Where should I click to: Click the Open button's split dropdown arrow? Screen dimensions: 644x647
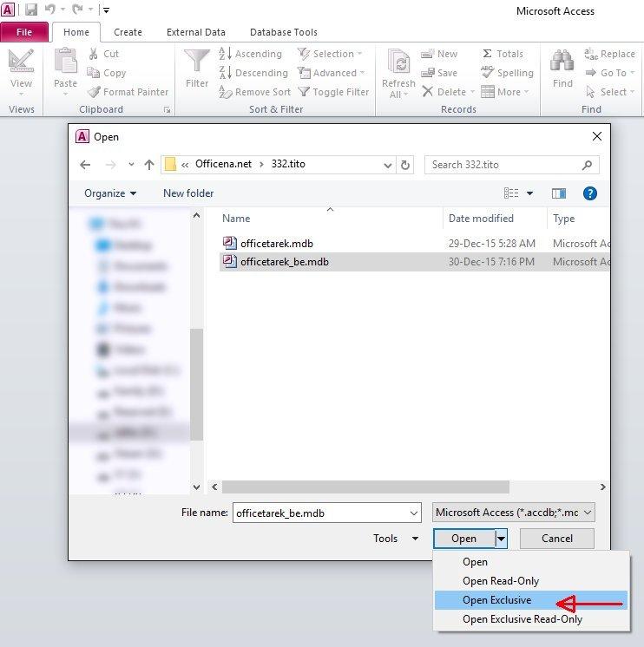click(x=501, y=539)
